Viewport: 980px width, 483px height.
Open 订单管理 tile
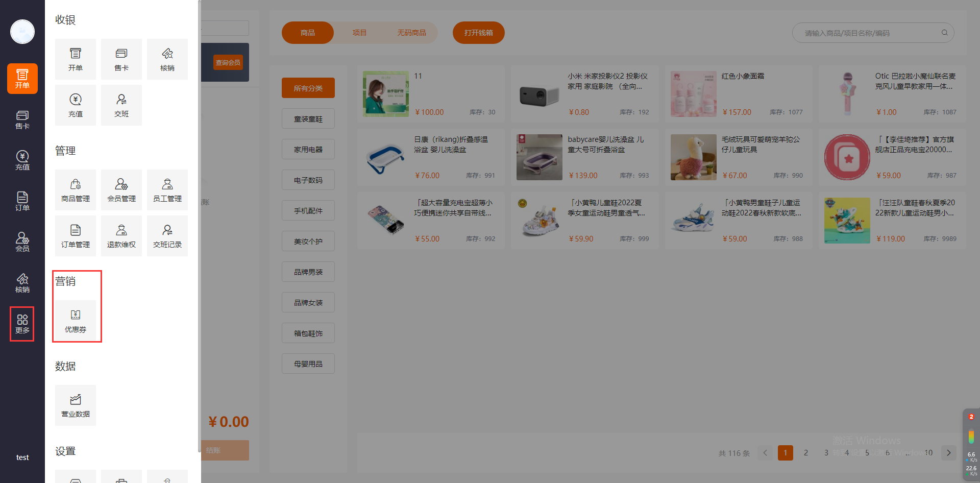(76, 236)
